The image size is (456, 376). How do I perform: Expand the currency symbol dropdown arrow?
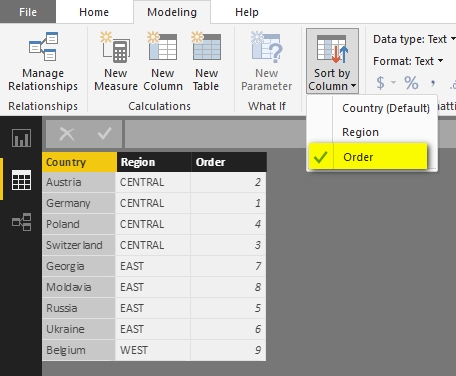click(x=393, y=82)
